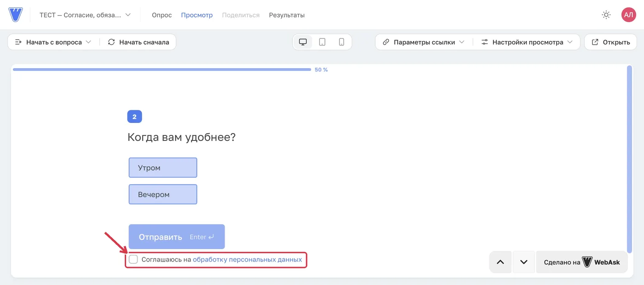Open обработку персональных данных link

pyautogui.click(x=247, y=259)
